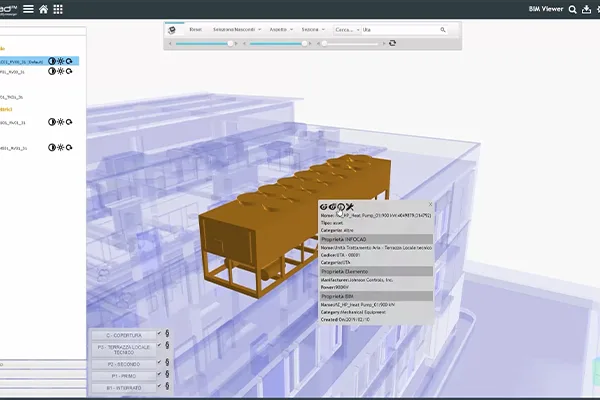
Task: Select B1 - INTERRATO level button
Action: 124,388
